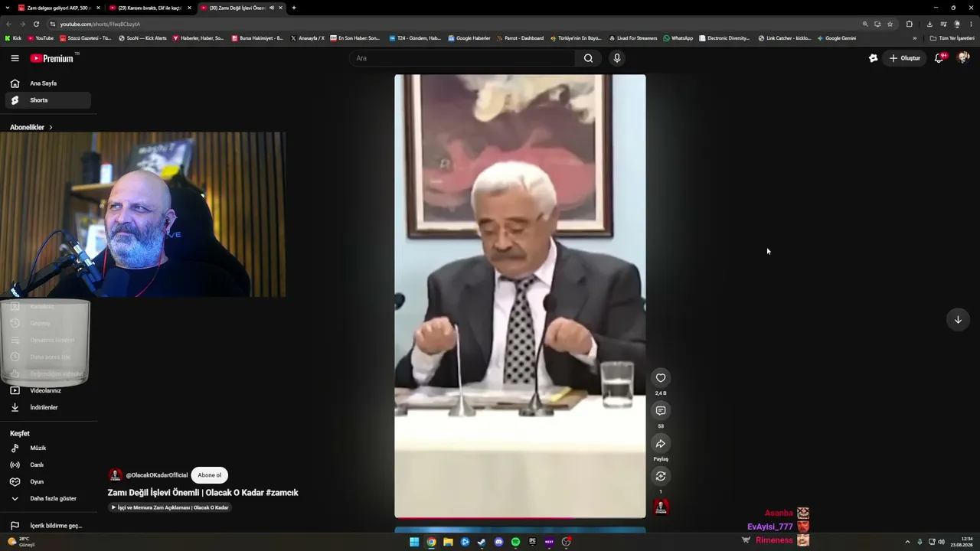Open Chrome three-dot menu

971,24
